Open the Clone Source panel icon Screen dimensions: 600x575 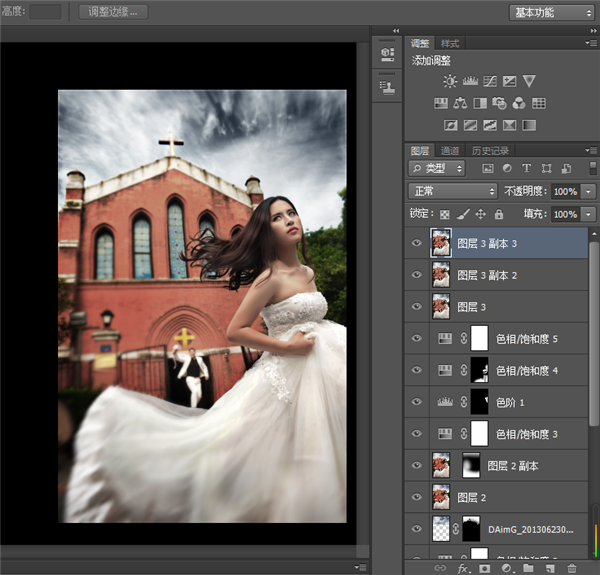click(x=387, y=88)
